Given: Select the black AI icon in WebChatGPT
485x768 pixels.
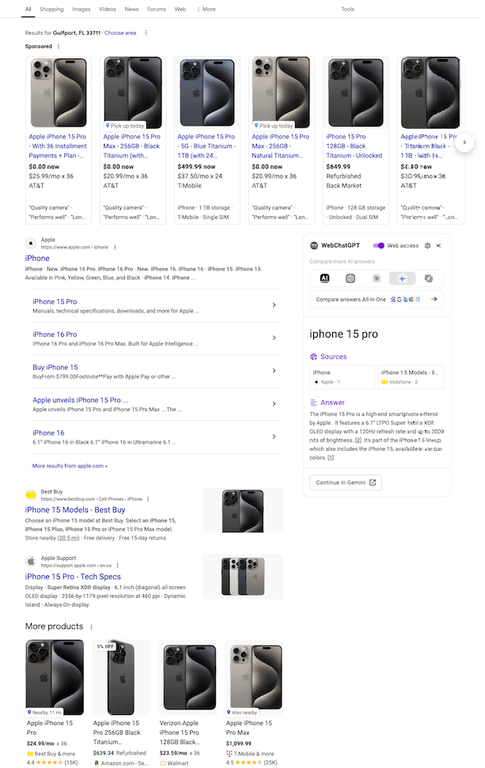Looking at the screenshot, I should (x=324, y=278).
